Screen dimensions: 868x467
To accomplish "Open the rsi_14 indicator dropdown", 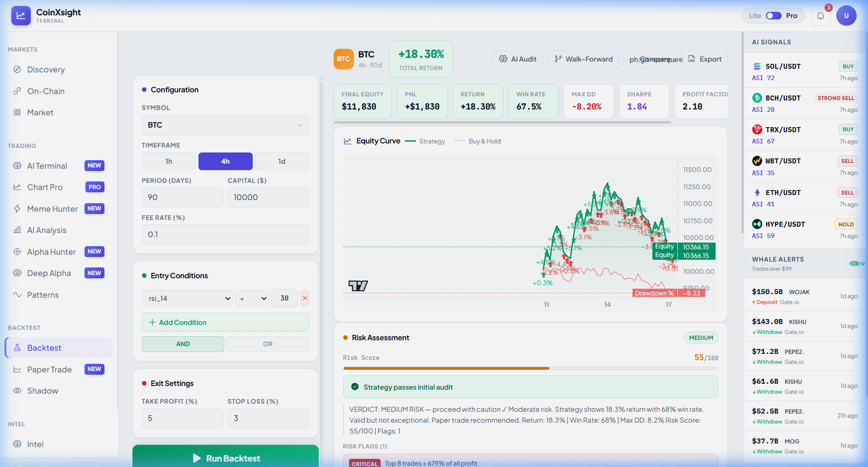I will tap(187, 298).
